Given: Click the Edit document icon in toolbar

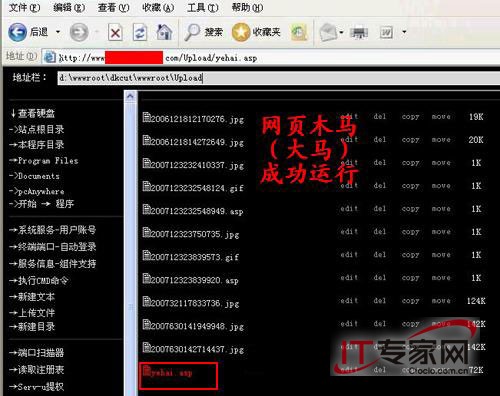Looking at the screenshot, I should coord(386,32).
